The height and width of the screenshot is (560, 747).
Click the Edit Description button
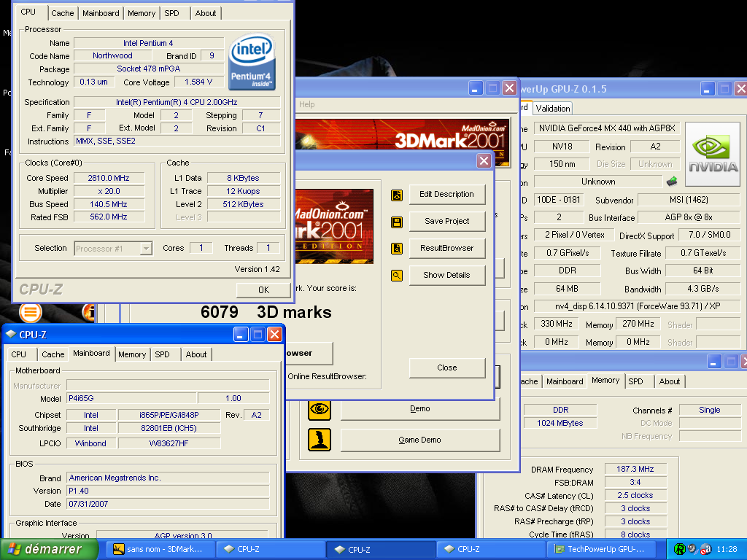pyautogui.click(x=447, y=194)
